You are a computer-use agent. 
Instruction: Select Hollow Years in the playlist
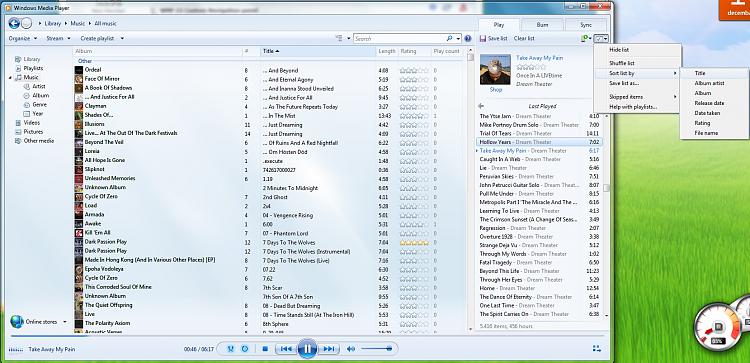tap(539, 142)
